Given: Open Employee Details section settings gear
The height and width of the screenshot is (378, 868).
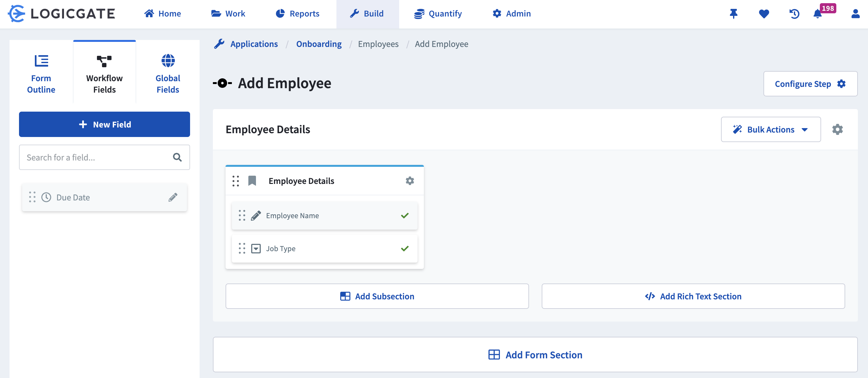Looking at the screenshot, I should [838, 129].
